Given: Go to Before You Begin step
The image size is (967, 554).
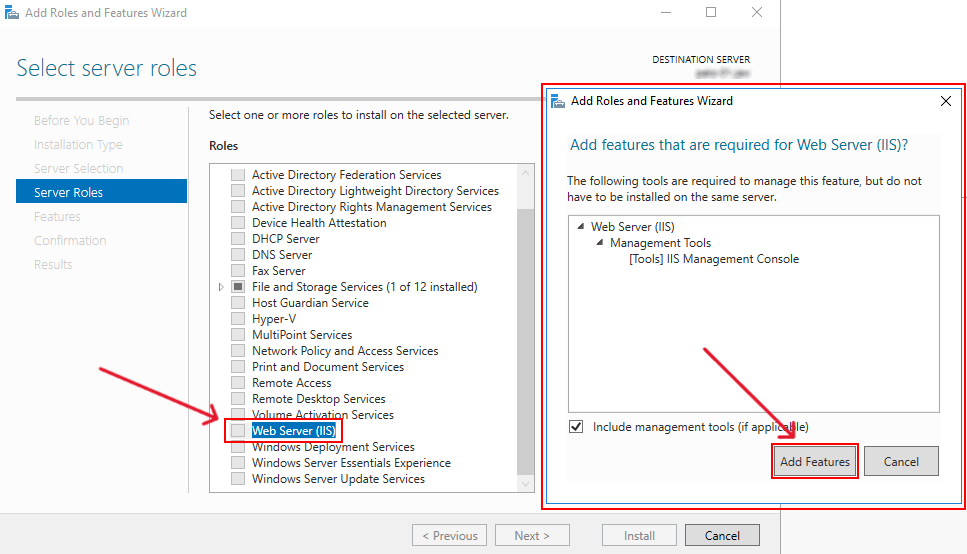Looking at the screenshot, I should tap(81, 120).
